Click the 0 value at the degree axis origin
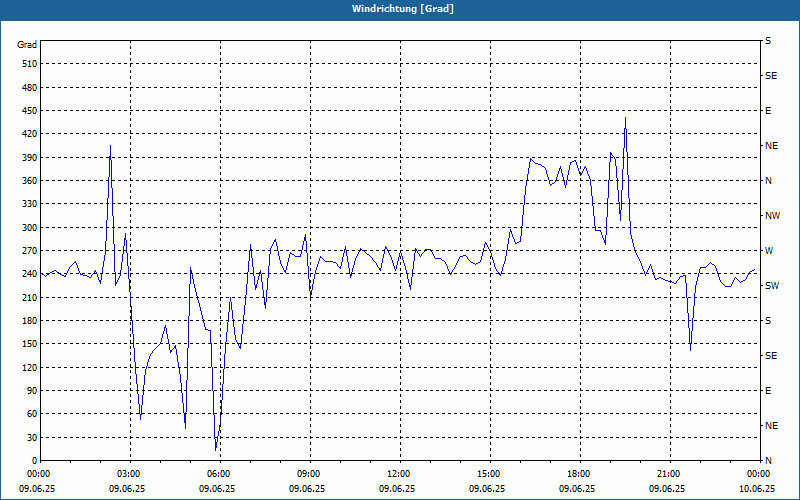The image size is (800, 500). 35,461
